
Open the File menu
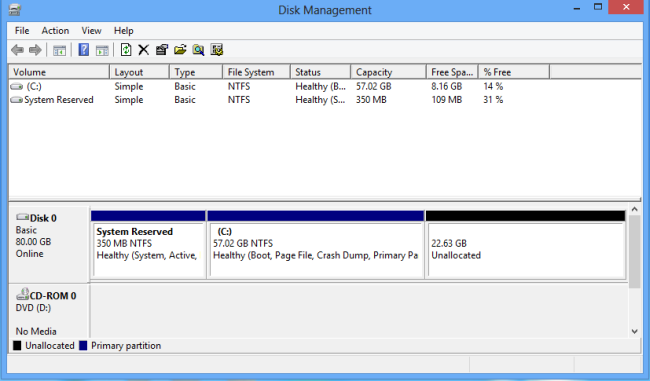[x=22, y=31]
